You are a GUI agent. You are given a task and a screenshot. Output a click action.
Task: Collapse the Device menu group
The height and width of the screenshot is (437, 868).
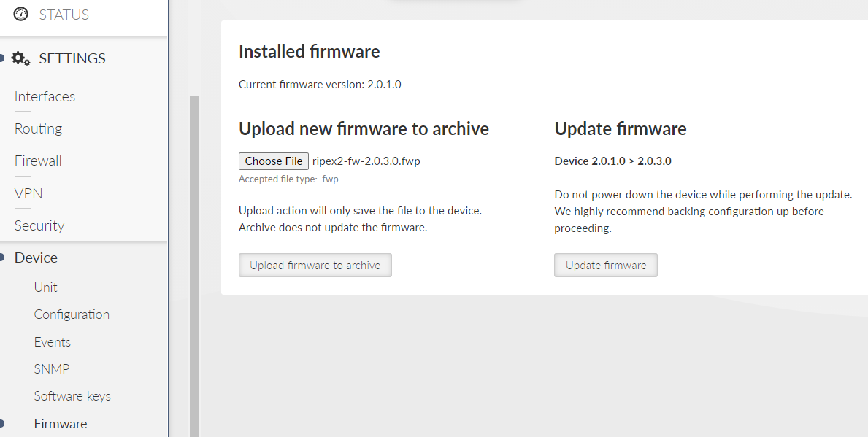pyautogui.click(x=36, y=258)
